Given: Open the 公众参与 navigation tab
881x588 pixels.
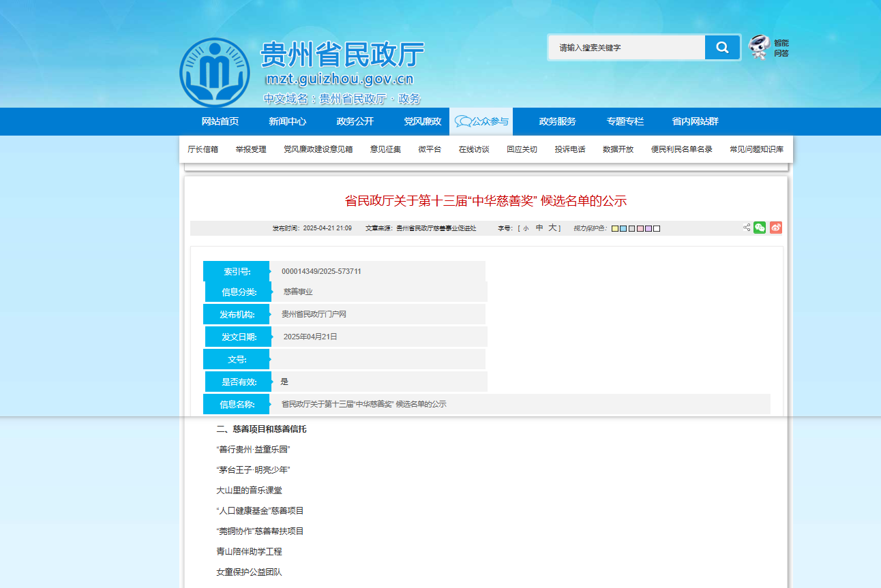Looking at the screenshot, I should pyautogui.click(x=481, y=121).
